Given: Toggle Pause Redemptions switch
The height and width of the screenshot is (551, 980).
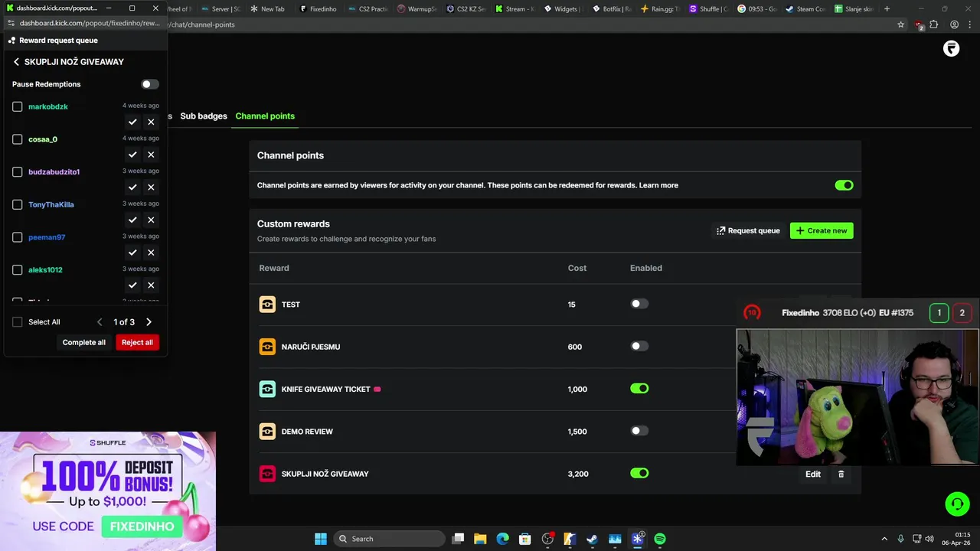Looking at the screenshot, I should point(150,84).
